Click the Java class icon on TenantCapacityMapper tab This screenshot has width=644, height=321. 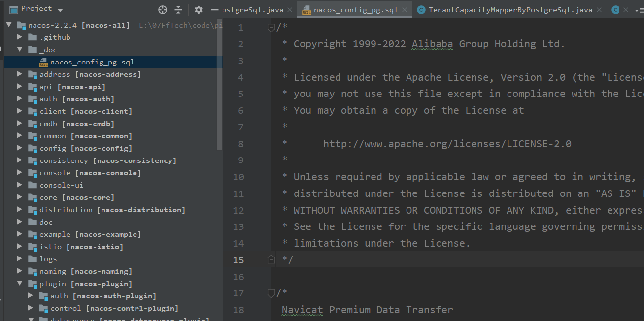coord(421,9)
